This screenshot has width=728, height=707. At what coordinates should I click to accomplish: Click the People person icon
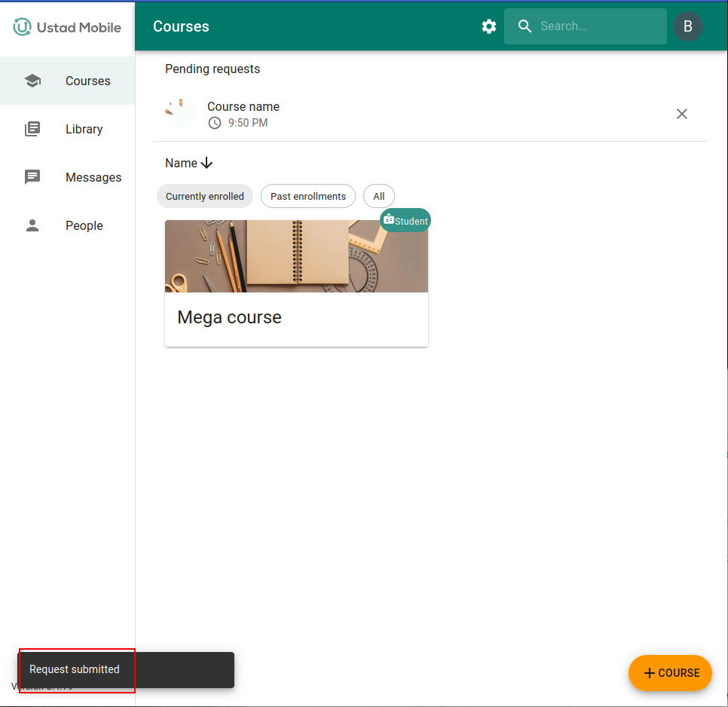click(32, 225)
